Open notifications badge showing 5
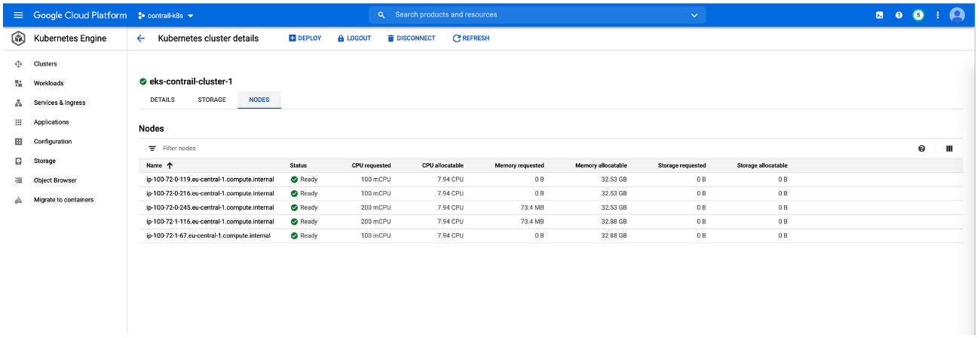The image size is (980, 338). 918,15
